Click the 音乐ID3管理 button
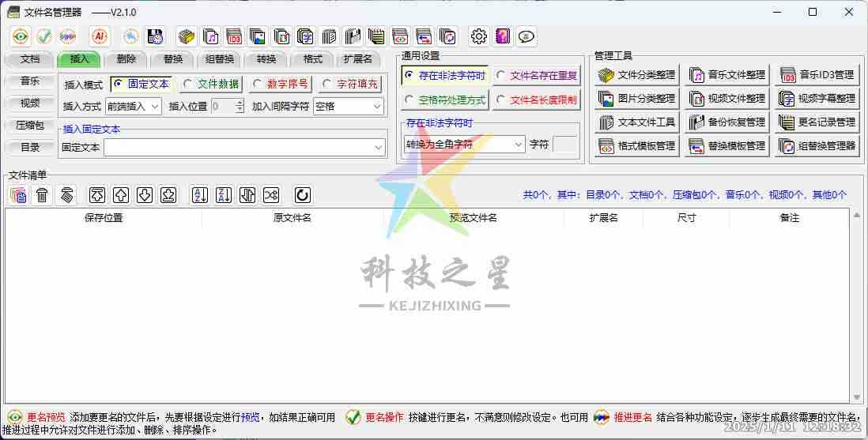 coord(817,75)
